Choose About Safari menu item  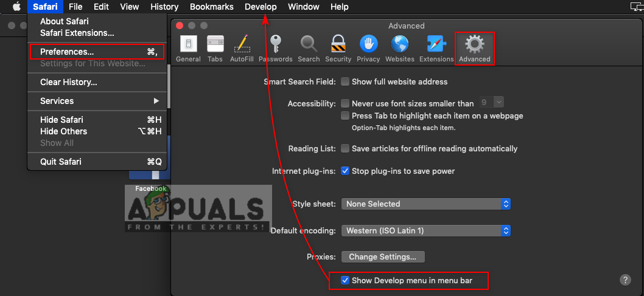pyautogui.click(x=97, y=21)
